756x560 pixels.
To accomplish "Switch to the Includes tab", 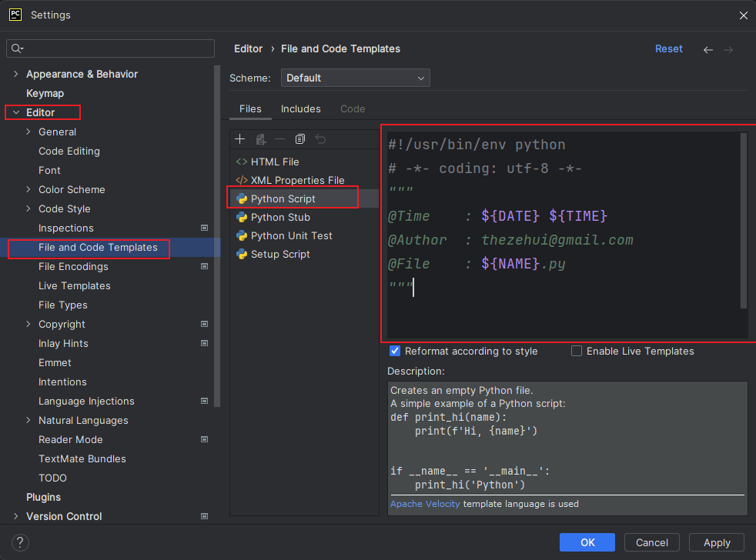I will (300, 109).
